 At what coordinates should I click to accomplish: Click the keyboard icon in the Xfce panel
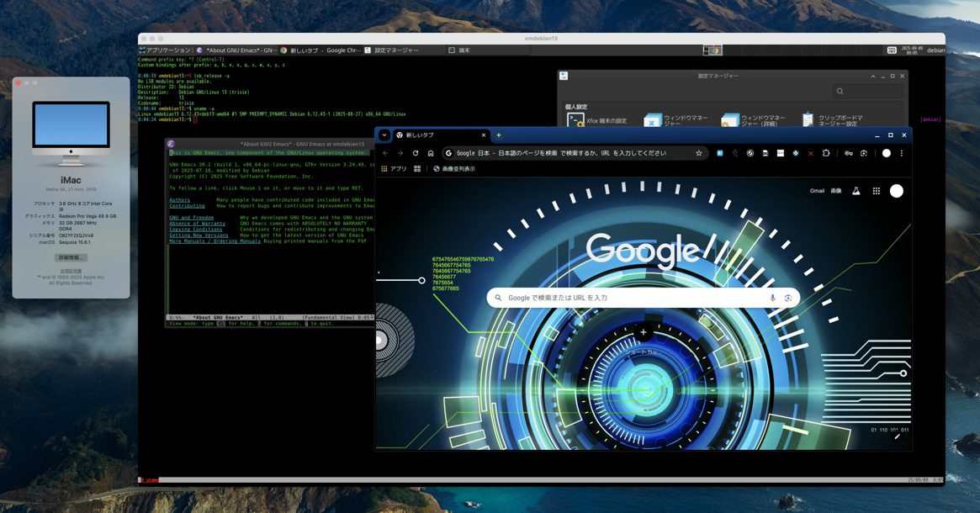(892, 50)
